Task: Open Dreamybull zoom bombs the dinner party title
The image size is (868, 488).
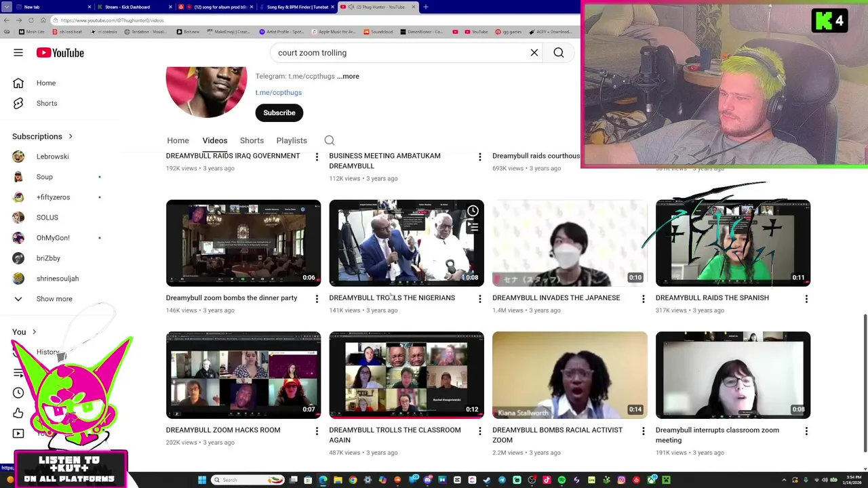Action: [231, 298]
